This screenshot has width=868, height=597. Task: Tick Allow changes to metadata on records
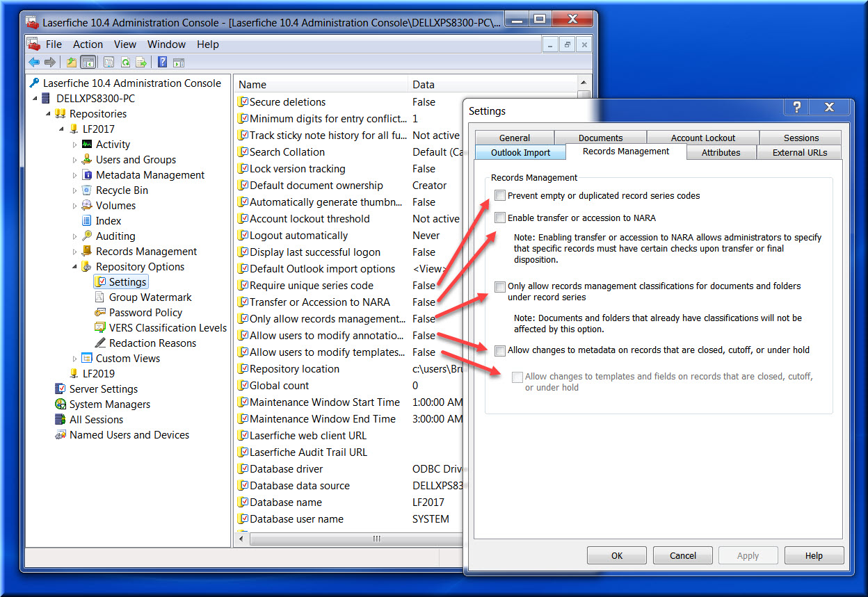500,350
